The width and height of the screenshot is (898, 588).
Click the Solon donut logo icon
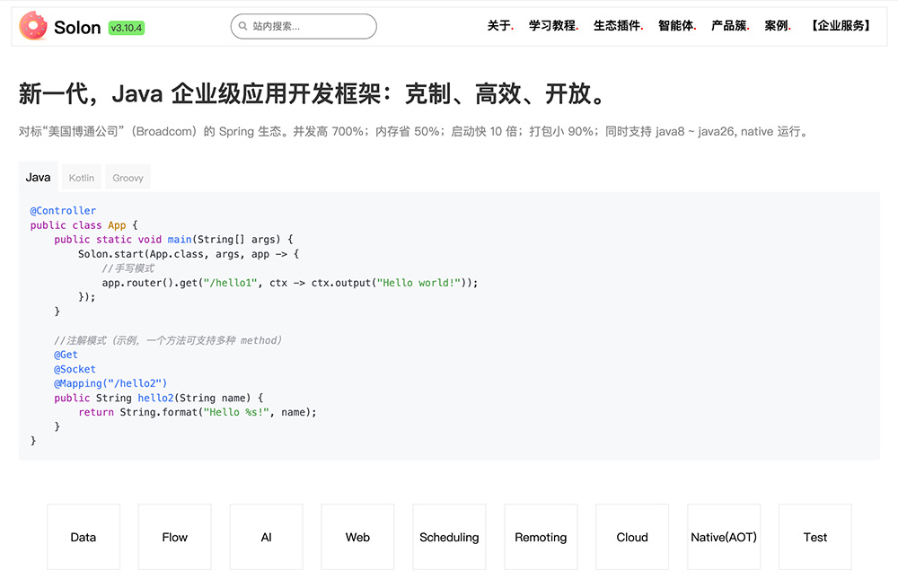[x=33, y=26]
